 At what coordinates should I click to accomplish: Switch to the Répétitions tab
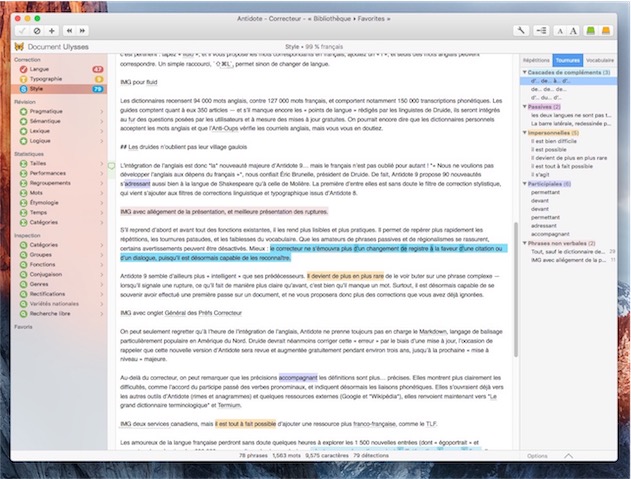coord(536,60)
